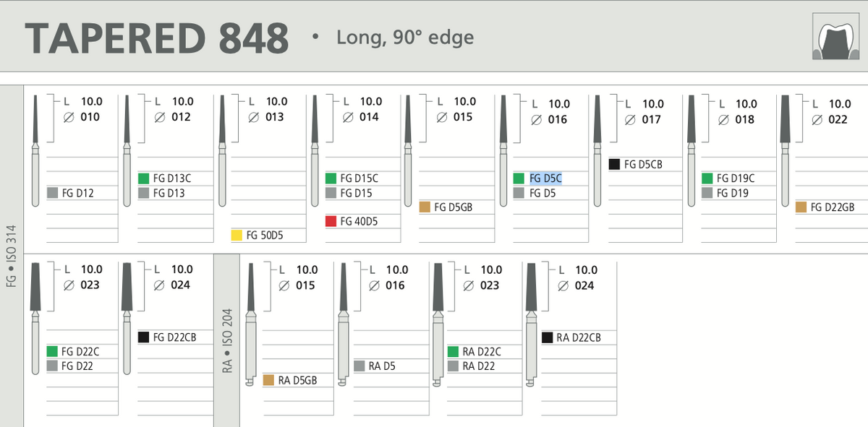Click the diameter value 010
Image resolution: width=868 pixels, height=427 pixels.
coord(90,117)
